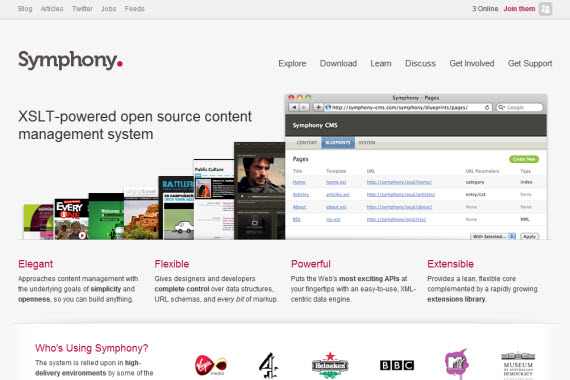Open the RSS page title link
This screenshot has width=570, height=380.
(297, 219)
